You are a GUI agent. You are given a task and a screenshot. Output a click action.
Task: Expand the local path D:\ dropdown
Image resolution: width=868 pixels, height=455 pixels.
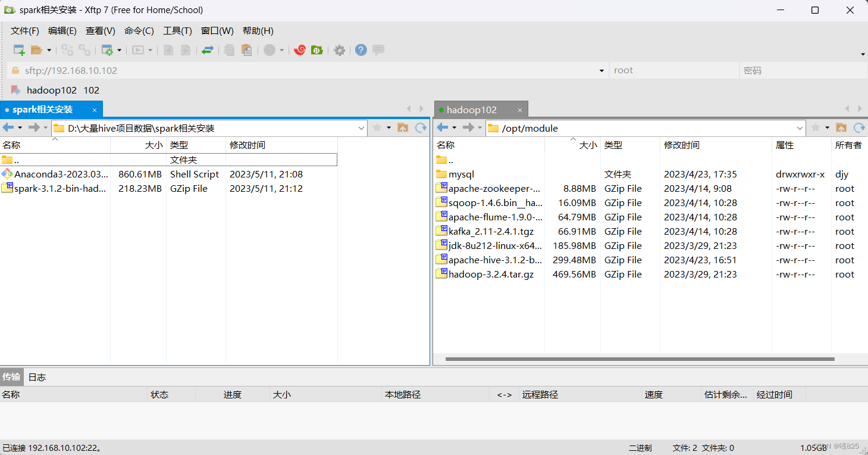pos(362,128)
